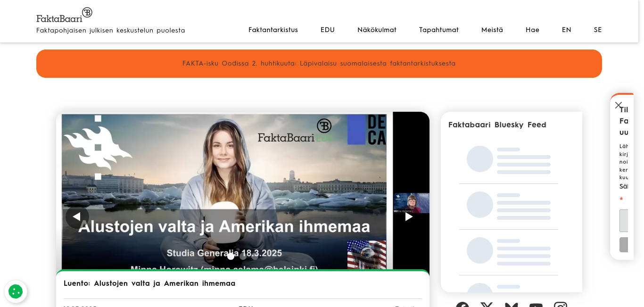Open the orange FAKTA-isku Oodissa announcement banner
This screenshot has height=307, width=644.
[x=319, y=64]
